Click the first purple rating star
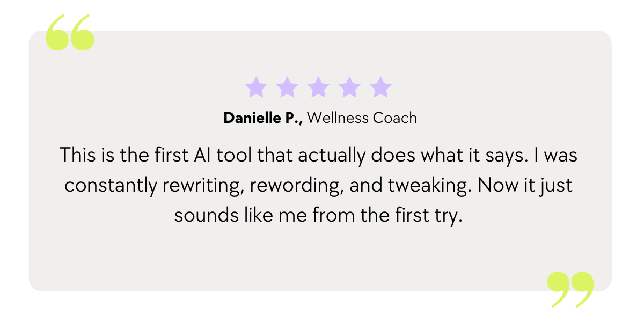 [256, 87]
